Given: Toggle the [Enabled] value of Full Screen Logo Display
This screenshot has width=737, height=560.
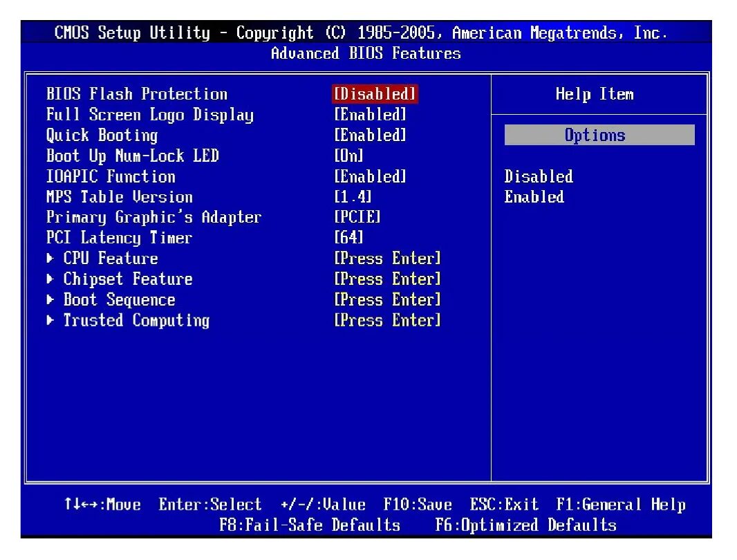Looking at the screenshot, I should pyautogui.click(x=371, y=115).
